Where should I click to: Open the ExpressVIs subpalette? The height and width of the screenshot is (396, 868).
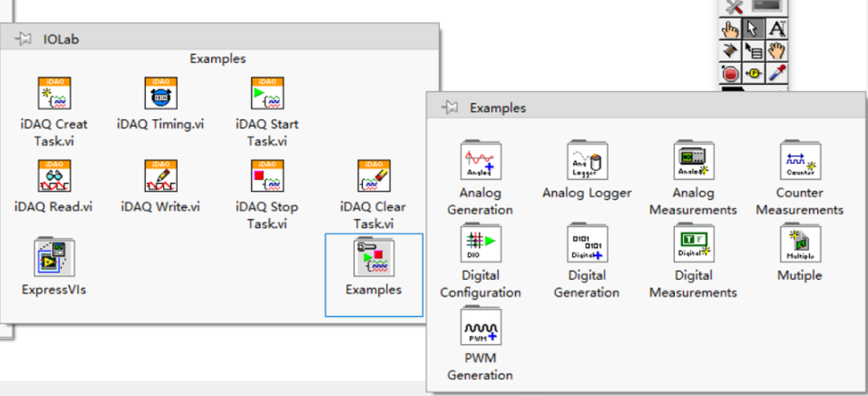(54, 257)
